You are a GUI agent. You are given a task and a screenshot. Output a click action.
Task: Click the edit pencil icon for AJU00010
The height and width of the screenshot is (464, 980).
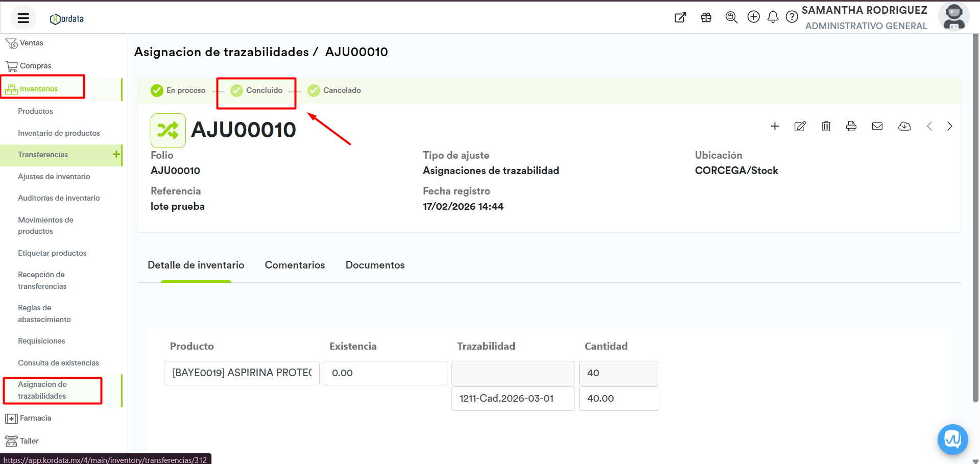pos(800,127)
